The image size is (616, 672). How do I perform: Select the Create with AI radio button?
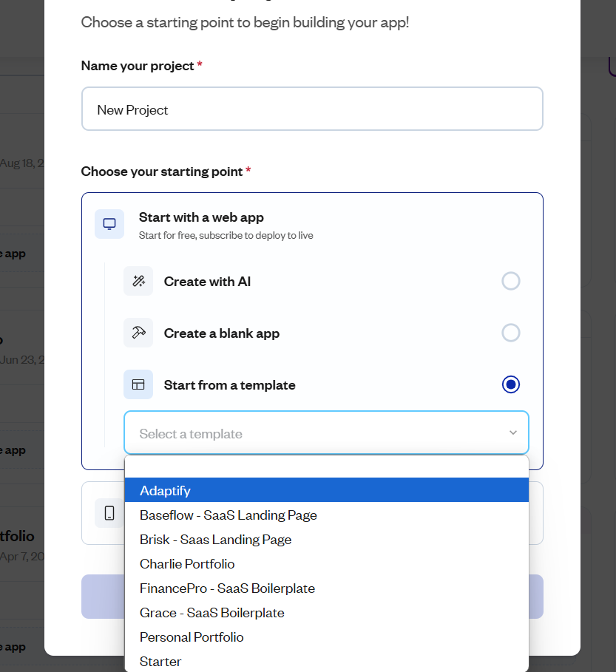(511, 281)
